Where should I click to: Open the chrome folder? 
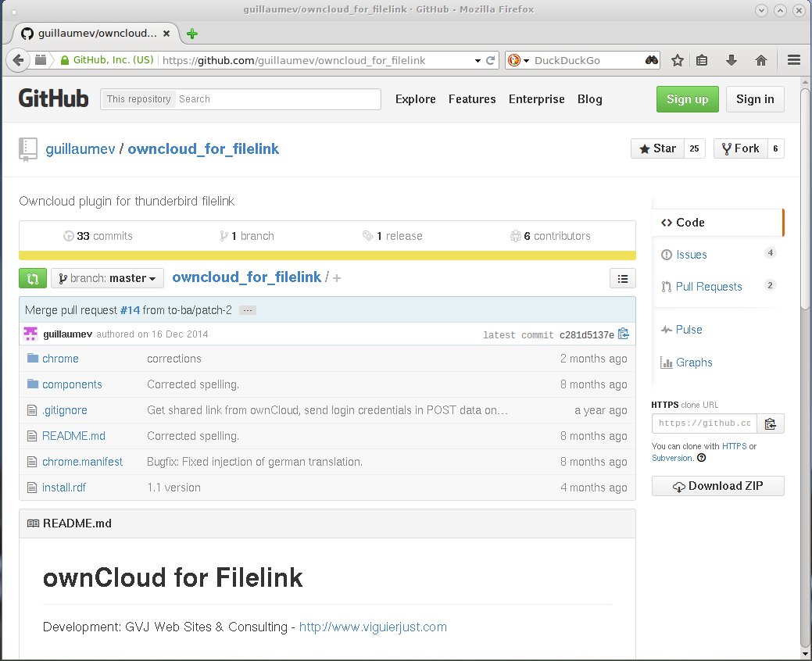click(60, 359)
